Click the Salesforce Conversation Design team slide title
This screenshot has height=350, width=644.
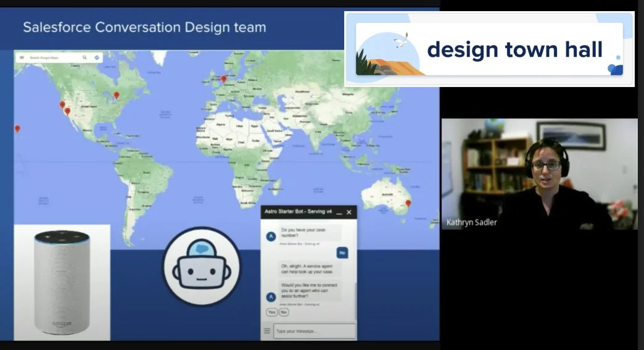144,27
